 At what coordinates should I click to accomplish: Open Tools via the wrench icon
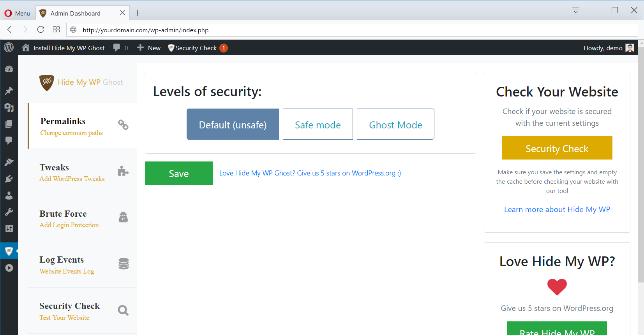point(9,212)
